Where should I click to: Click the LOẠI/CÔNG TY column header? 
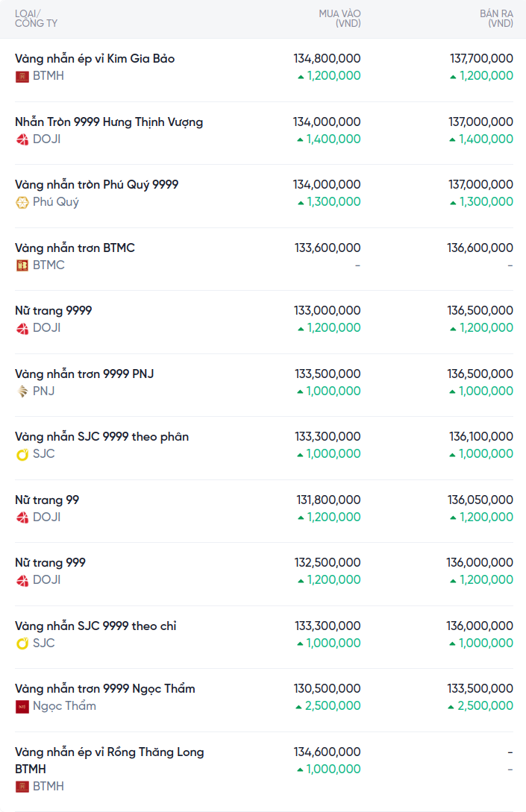[36, 19]
